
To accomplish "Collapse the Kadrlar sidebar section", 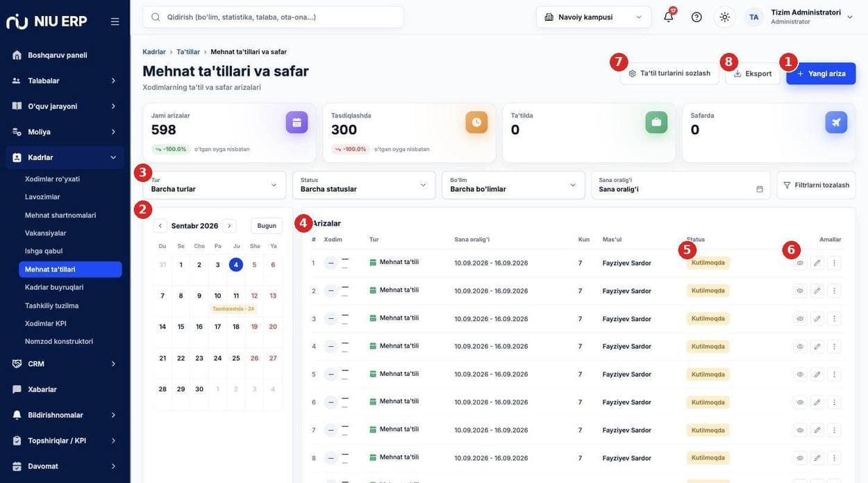I will point(65,157).
